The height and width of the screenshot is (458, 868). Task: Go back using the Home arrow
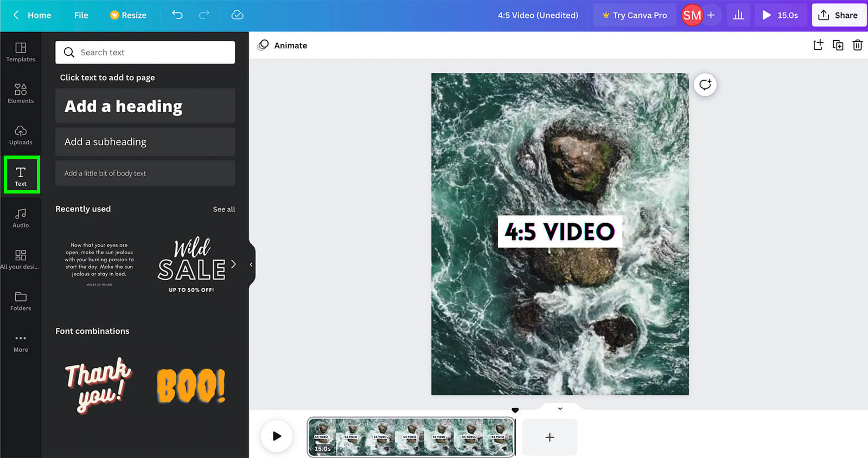[16, 15]
